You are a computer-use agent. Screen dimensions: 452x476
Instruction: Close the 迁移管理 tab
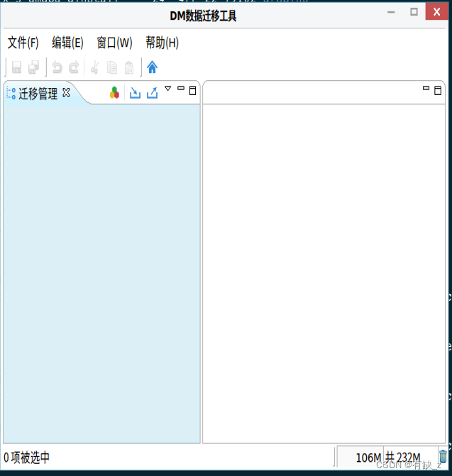[x=66, y=92]
